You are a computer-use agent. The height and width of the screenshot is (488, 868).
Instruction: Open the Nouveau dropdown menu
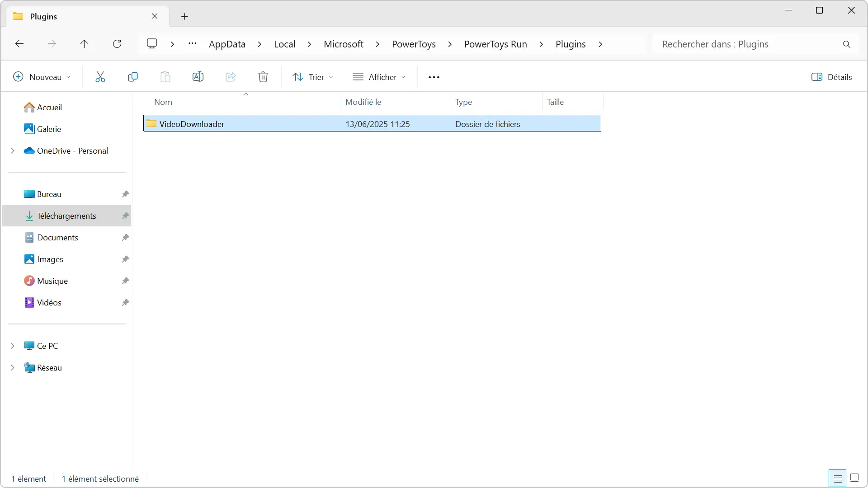point(42,77)
